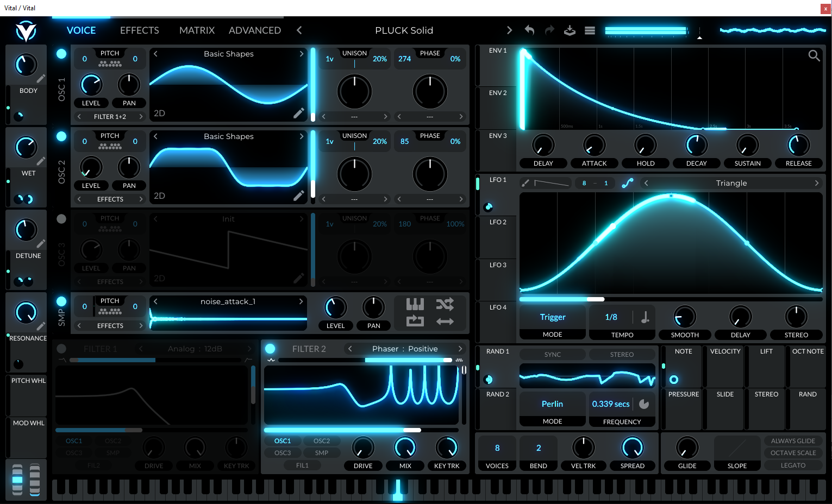Click the envelope magnifier zoom icon

pyautogui.click(x=814, y=55)
